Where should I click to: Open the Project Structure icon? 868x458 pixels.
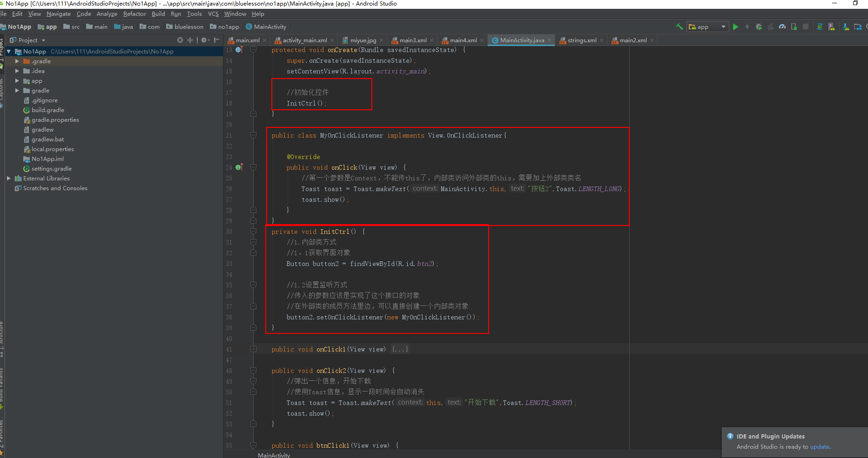click(x=857, y=27)
